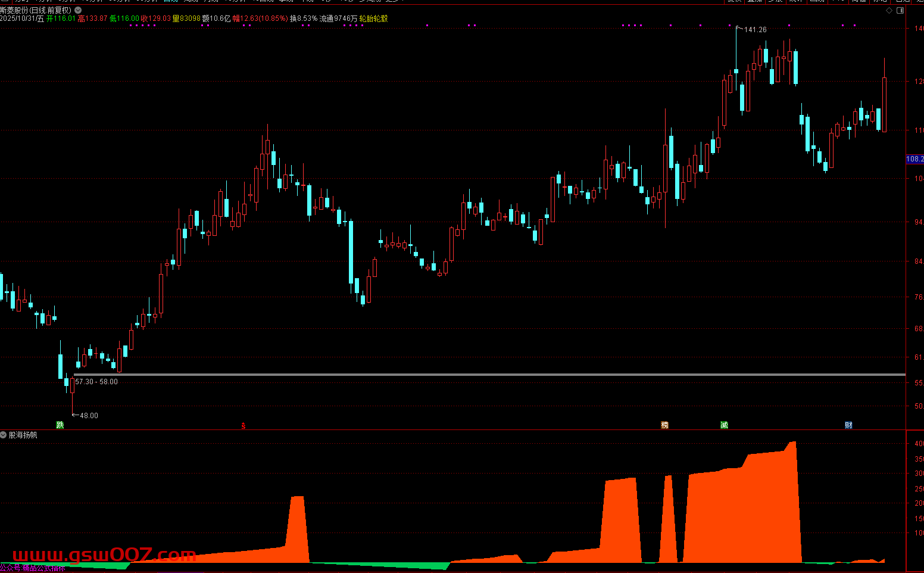This screenshot has width=924, height=573.
Task: Open the orange 榜 event marker
Action: (664, 425)
